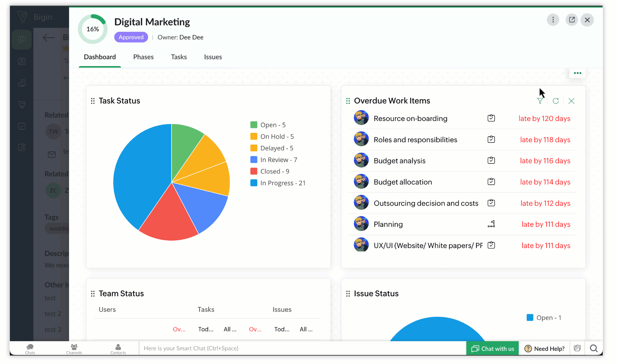Viewport: 617px width, 364px height.
Task: Remove the Overdue Work Items widget
Action: click(572, 101)
